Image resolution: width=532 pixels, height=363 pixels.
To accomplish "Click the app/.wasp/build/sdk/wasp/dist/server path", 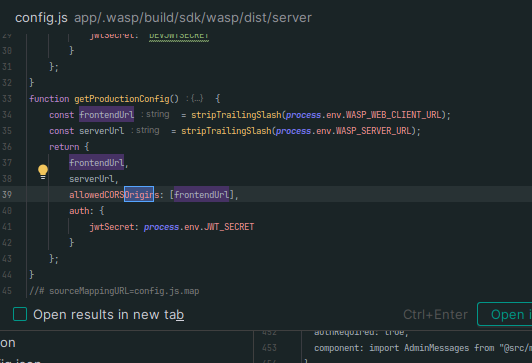I will click(193, 18).
